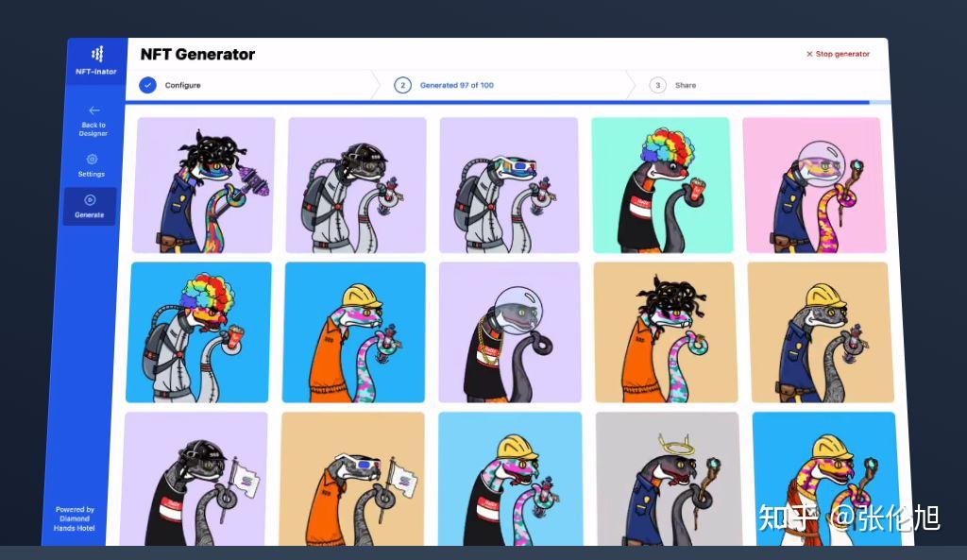Click the Configure step checkmark icon
This screenshot has height=560, width=967.
(147, 85)
